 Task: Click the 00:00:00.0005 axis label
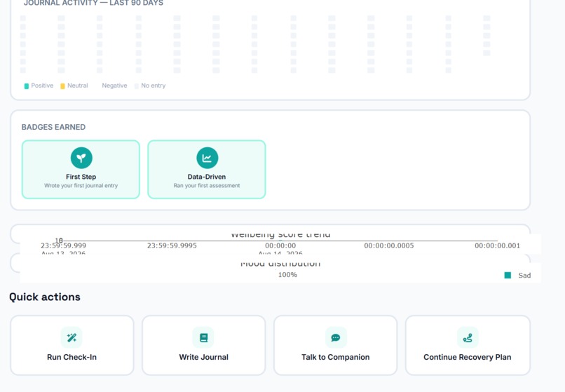click(389, 246)
